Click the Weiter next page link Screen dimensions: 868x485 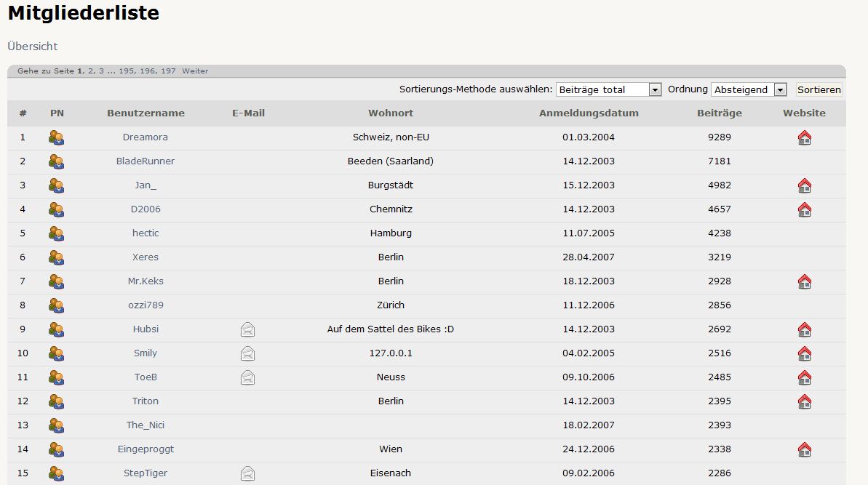[x=195, y=71]
